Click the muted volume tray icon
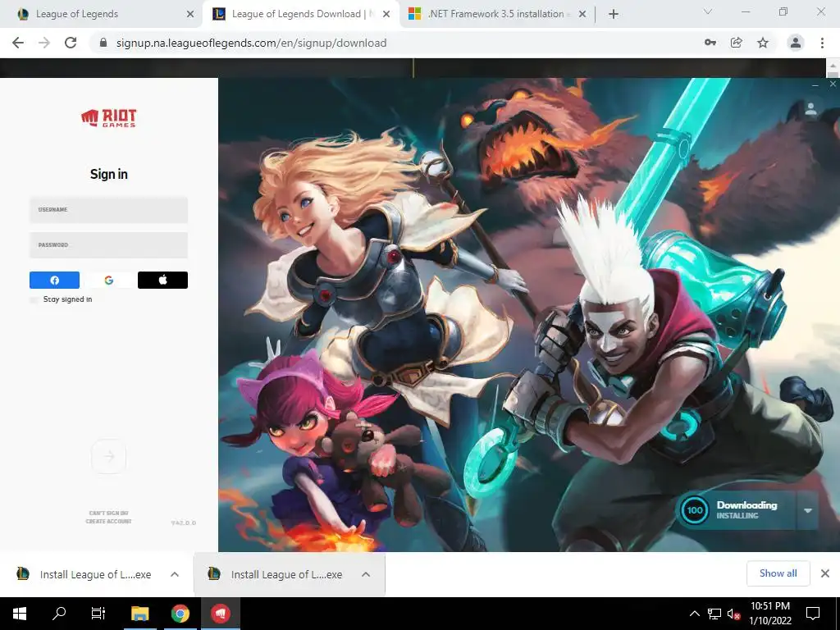The width and height of the screenshot is (840, 630). (x=733, y=614)
